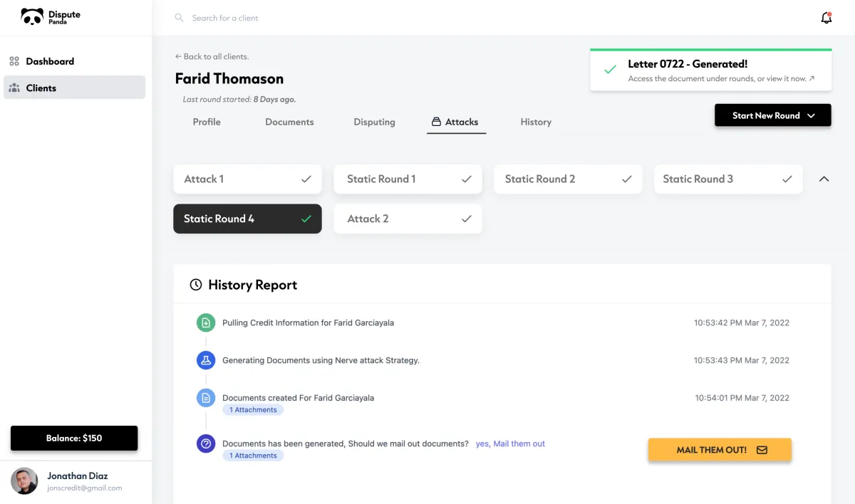Click the documents created file icon
Image resolution: width=855 pixels, height=504 pixels.
coord(206,398)
